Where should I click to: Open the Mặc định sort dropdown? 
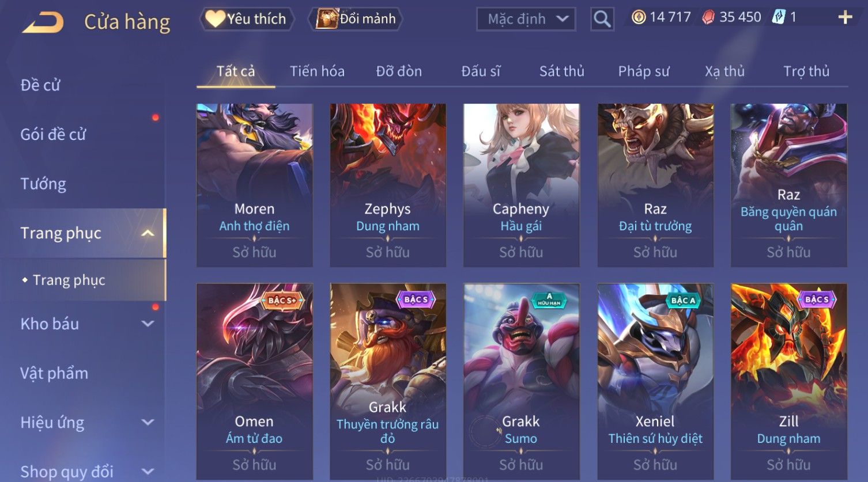tap(526, 19)
